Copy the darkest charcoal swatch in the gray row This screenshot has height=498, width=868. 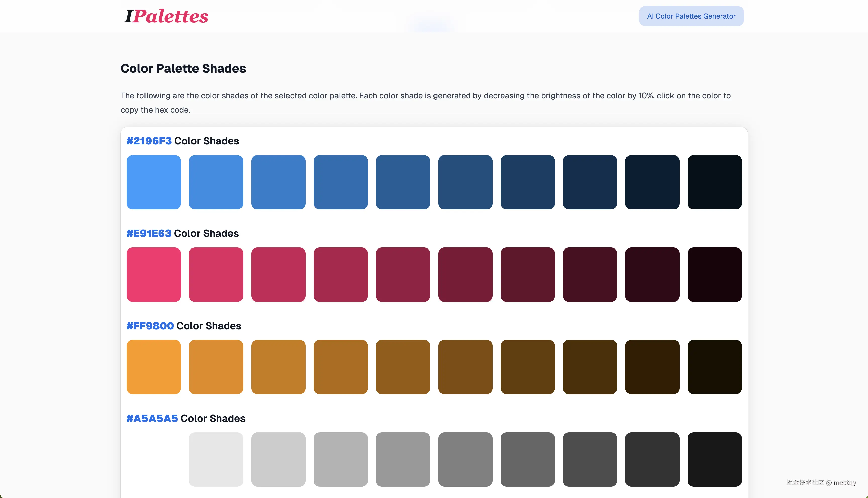click(714, 459)
